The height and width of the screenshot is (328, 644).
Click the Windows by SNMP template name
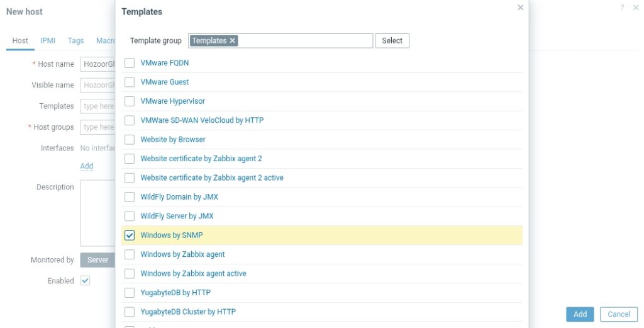(172, 235)
